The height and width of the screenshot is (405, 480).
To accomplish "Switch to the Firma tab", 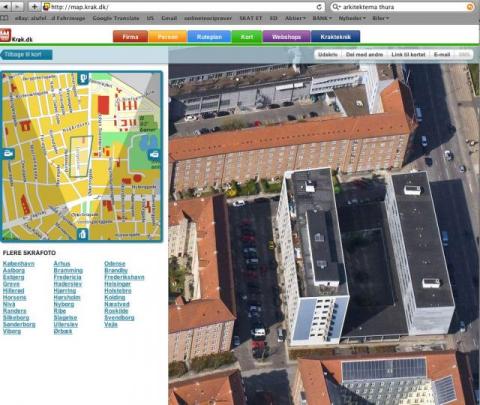I will click(130, 37).
